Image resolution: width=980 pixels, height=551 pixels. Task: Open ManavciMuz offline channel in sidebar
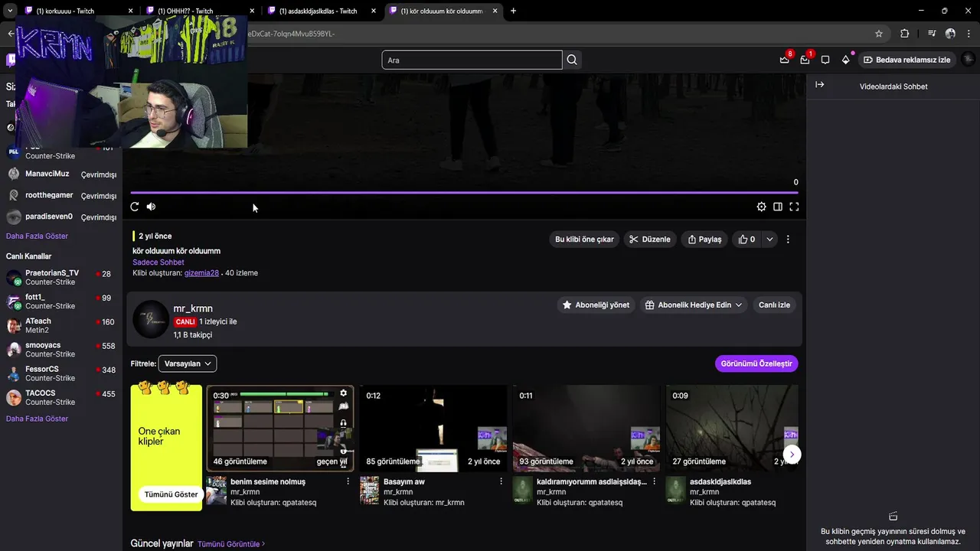61,174
